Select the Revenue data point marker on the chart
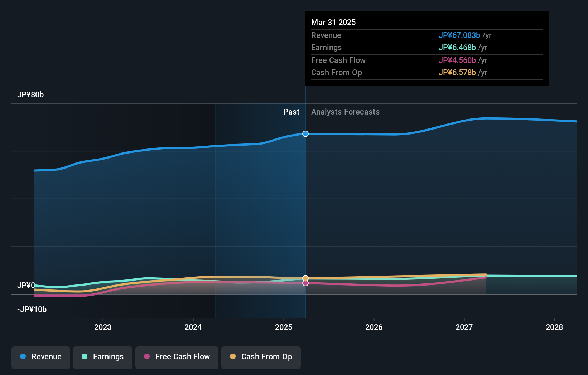588x375 pixels. click(x=305, y=134)
